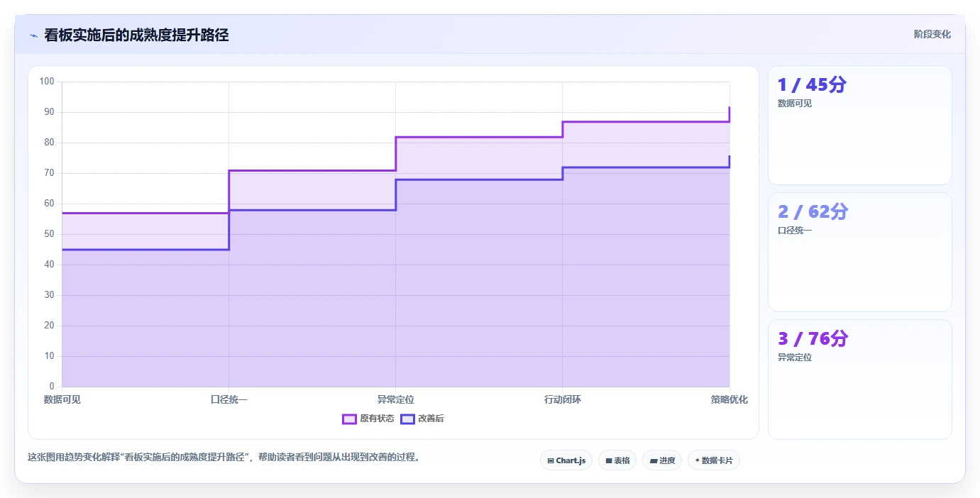
Task: Click the 阶段变化 label in header
Action: pos(932,34)
